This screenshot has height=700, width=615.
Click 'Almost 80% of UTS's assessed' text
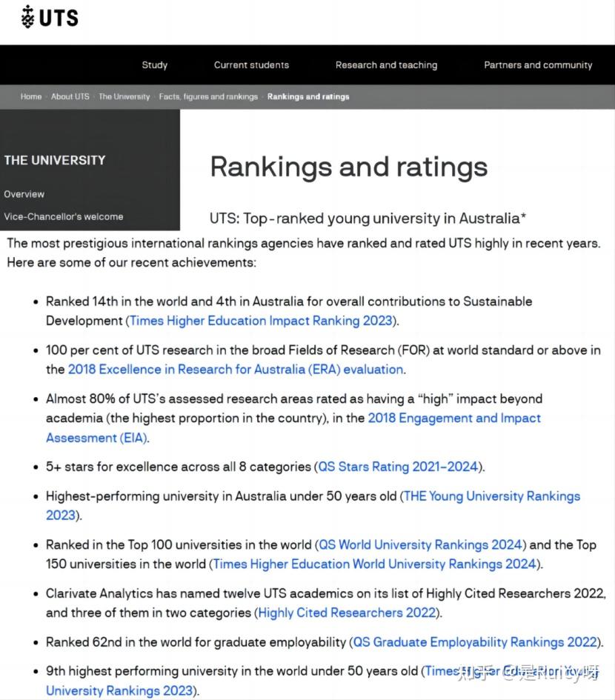tap(135, 399)
